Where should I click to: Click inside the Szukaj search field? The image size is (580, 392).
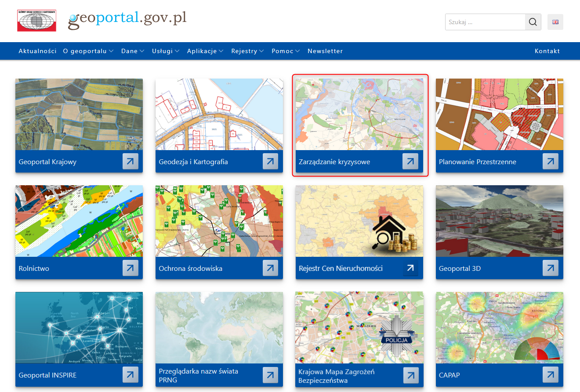point(483,22)
